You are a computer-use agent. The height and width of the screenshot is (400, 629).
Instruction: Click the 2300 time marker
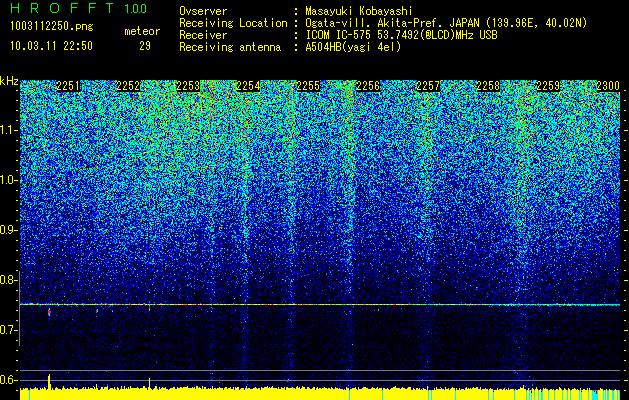608,86
